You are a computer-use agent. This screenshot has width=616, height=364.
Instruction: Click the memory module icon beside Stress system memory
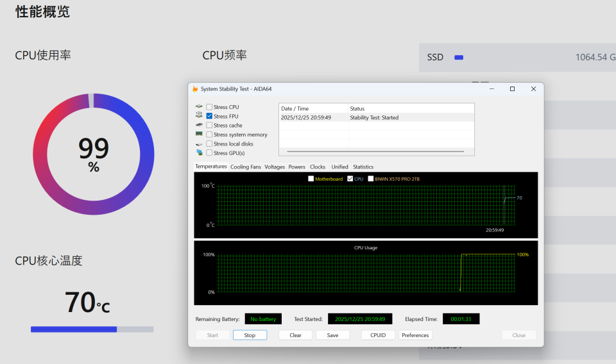coord(199,135)
